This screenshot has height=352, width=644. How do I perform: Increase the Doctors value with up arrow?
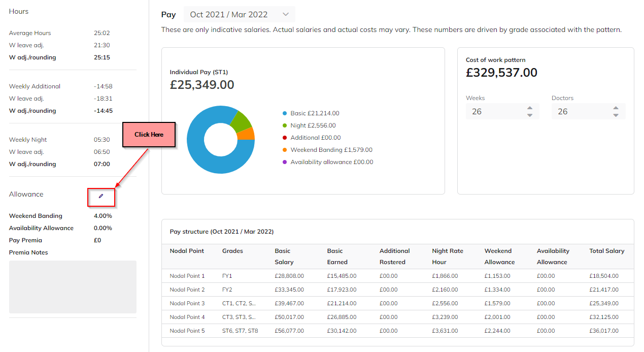[x=616, y=108]
